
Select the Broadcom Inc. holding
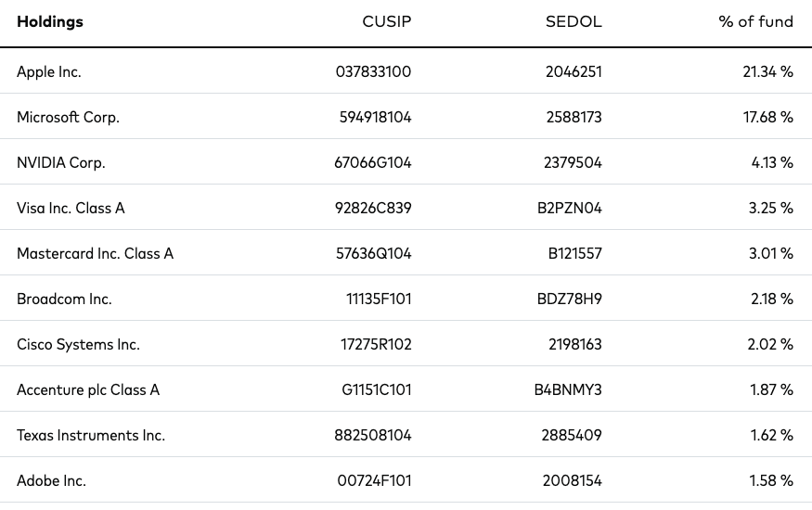pyautogui.click(x=64, y=299)
